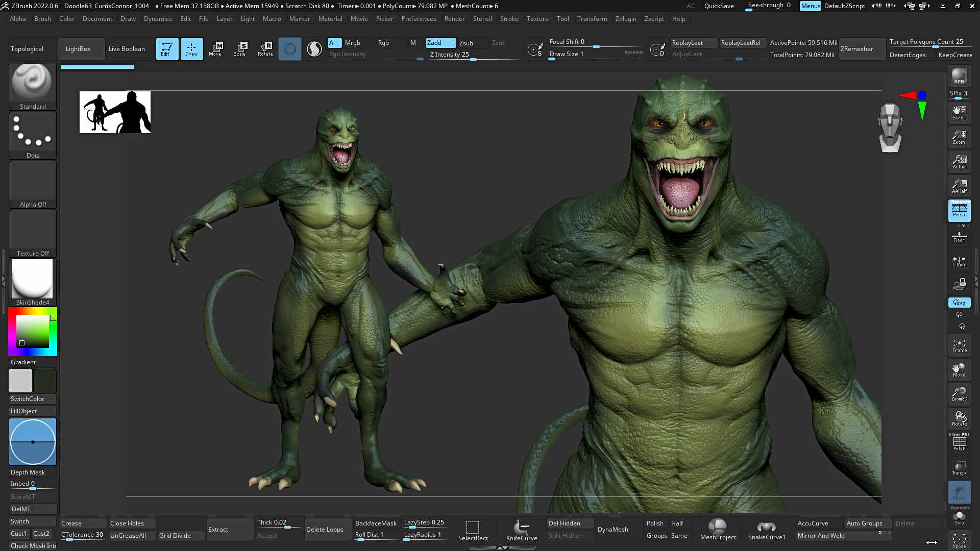Click the right shelf Move icon
This screenshot has height=551, width=980.
(x=959, y=370)
